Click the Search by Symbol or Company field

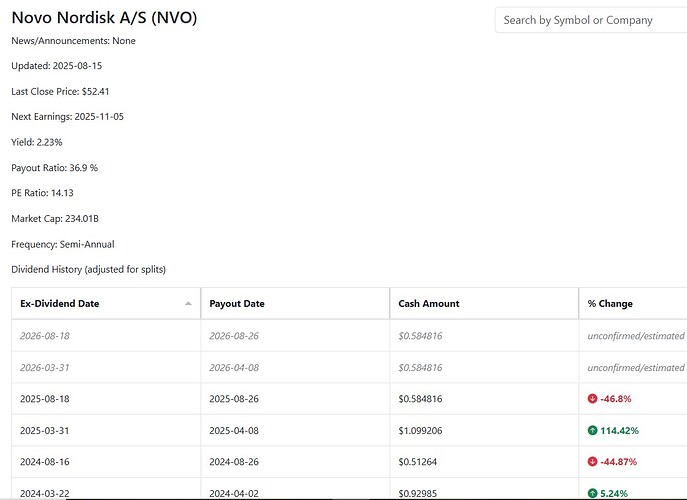coord(591,20)
